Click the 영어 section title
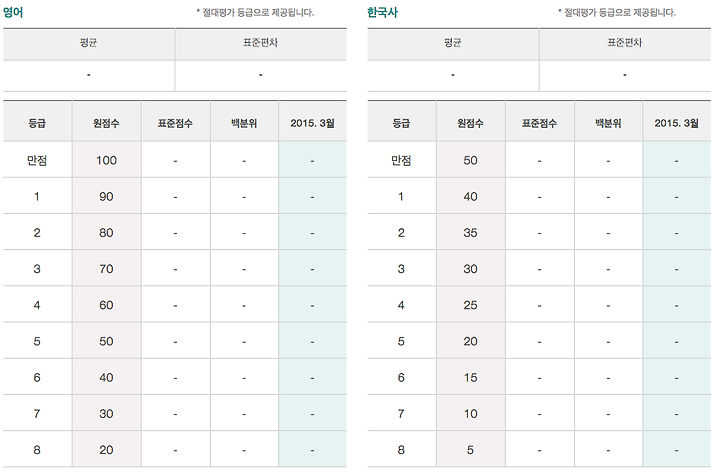Image resolution: width=720 pixels, height=474 pixels. (13, 12)
